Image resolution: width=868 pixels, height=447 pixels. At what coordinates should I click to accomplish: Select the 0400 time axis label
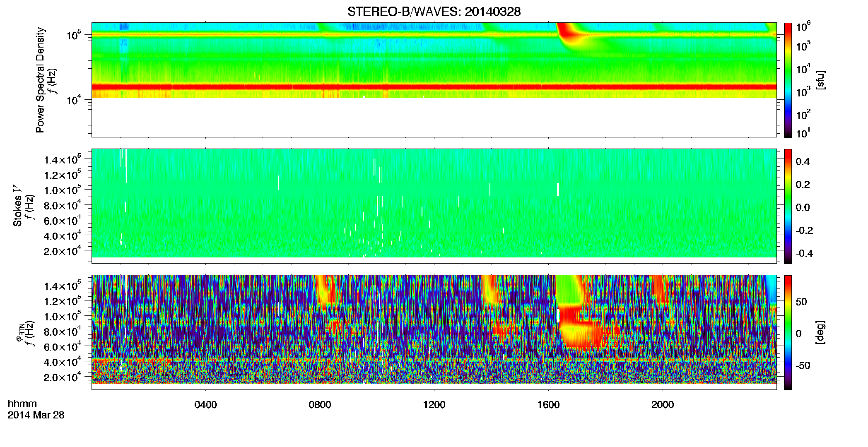(x=205, y=405)
